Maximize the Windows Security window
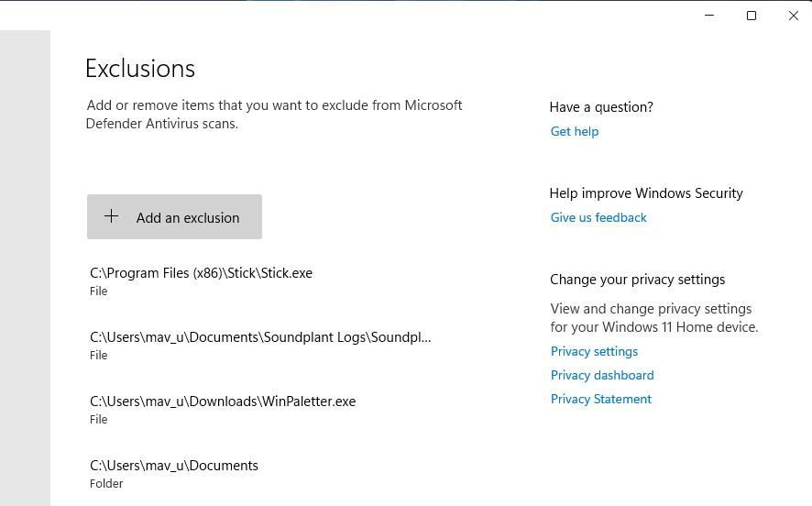Screen dimensions: 812x506 [752, 16]
